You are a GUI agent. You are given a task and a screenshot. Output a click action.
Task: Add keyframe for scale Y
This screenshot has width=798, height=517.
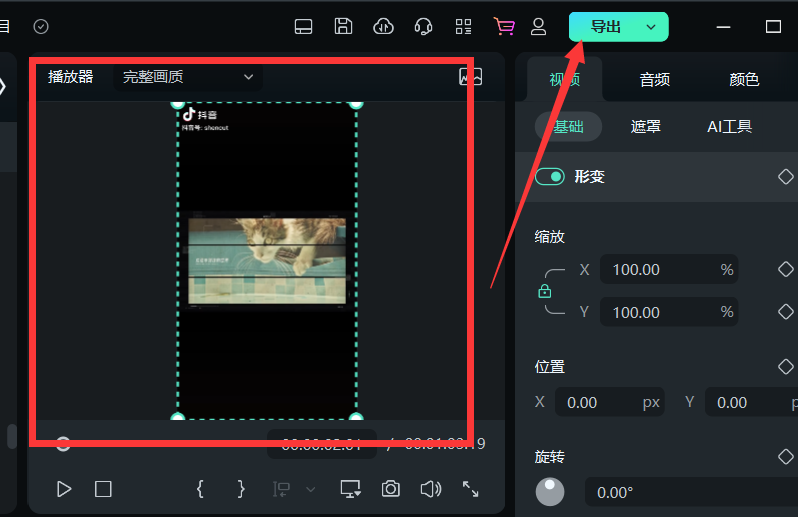[785, 311]
